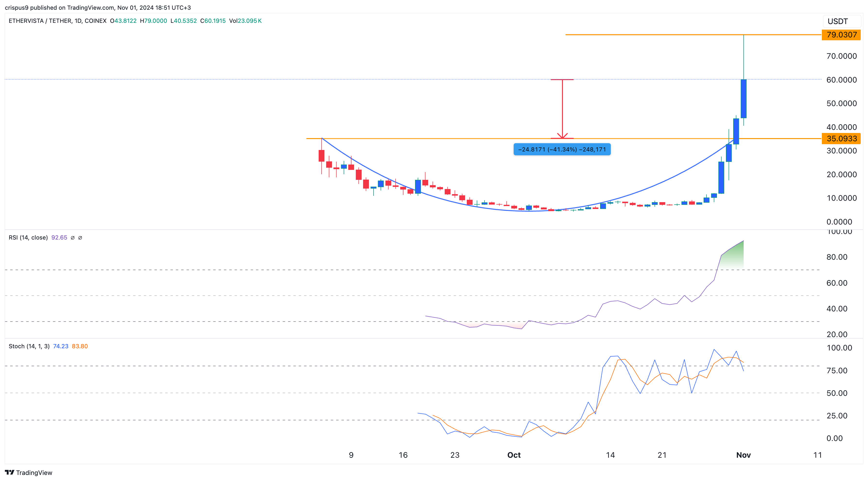Image resolution: width=868 pixels, height=481 pixels.
Task: Click the red measurement arrow on the chart
Action: 562,109
